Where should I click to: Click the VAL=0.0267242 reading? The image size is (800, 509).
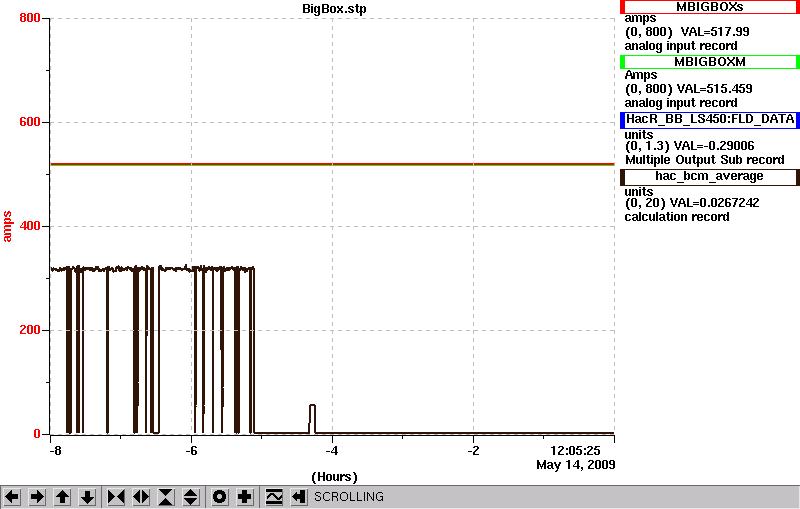714,203
